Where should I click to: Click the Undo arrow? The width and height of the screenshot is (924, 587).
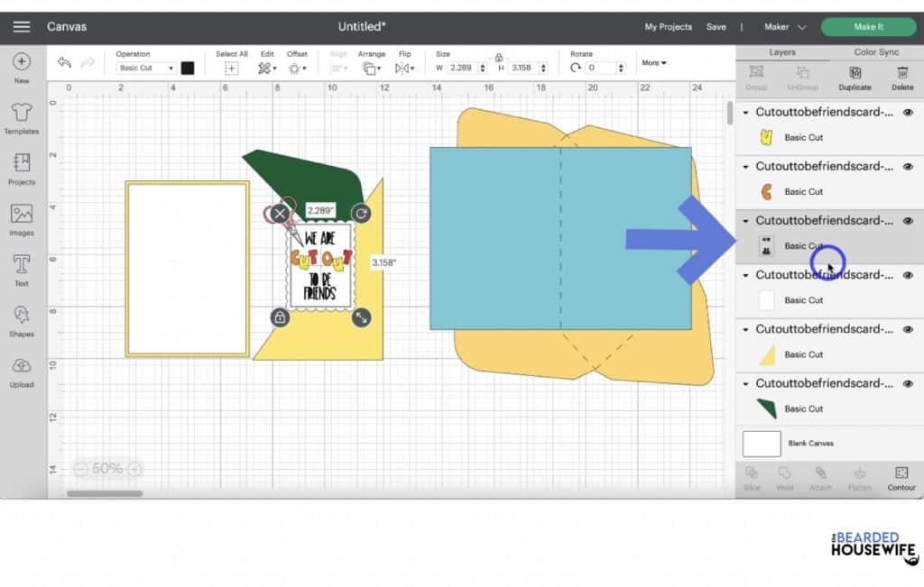pos(64,62)
